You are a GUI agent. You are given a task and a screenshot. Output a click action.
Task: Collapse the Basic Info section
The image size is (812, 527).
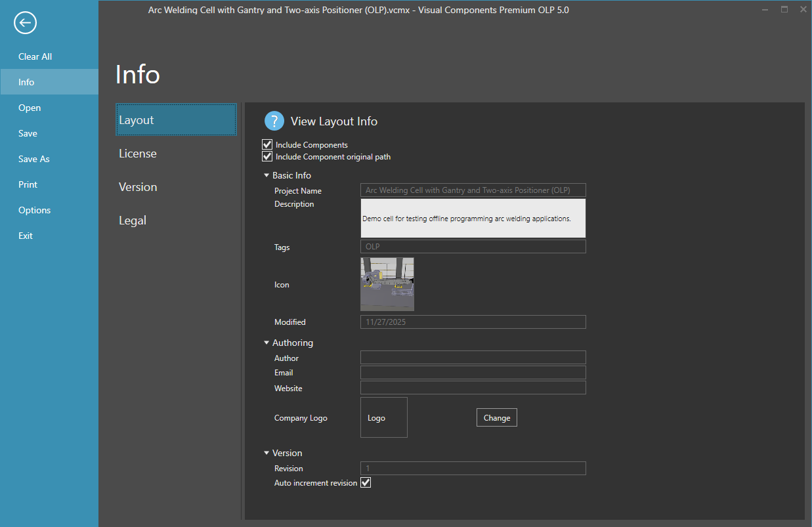267,176
